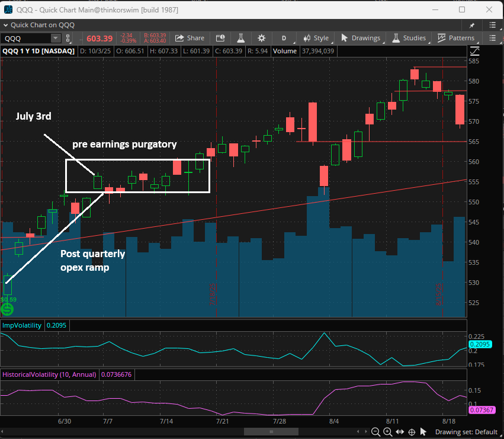504x439 pixels.
Task: Open the gadget header list menu icon
Action: click(x=492, y=25)
